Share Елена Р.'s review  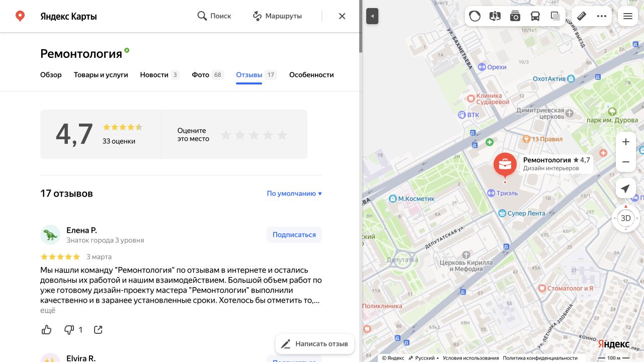point(99,330)
